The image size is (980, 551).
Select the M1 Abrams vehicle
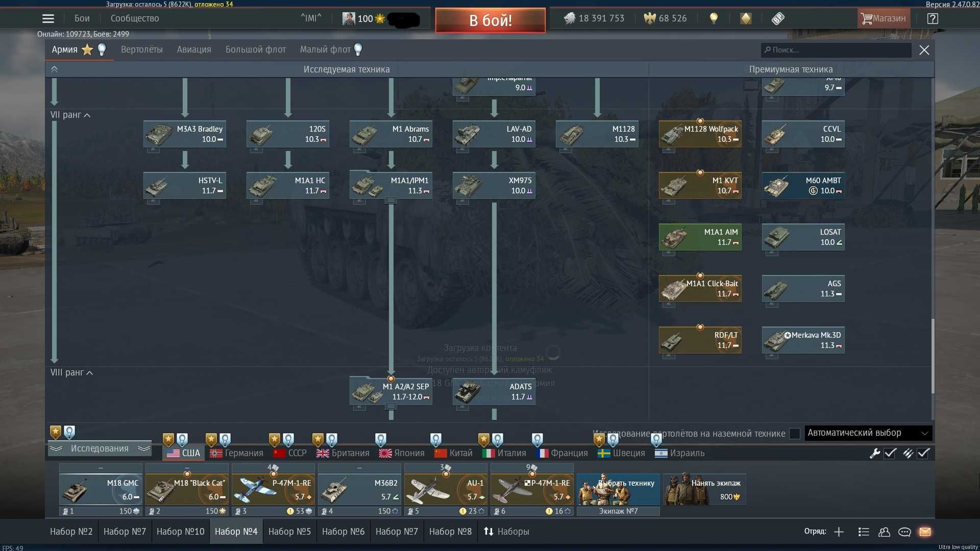click(x=391, y=134)
